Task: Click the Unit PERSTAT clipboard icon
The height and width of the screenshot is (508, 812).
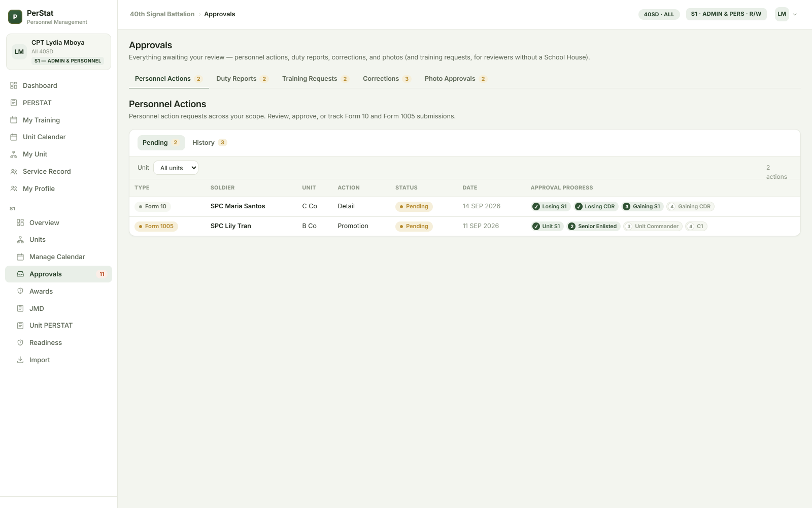Action: click(20, 325)
